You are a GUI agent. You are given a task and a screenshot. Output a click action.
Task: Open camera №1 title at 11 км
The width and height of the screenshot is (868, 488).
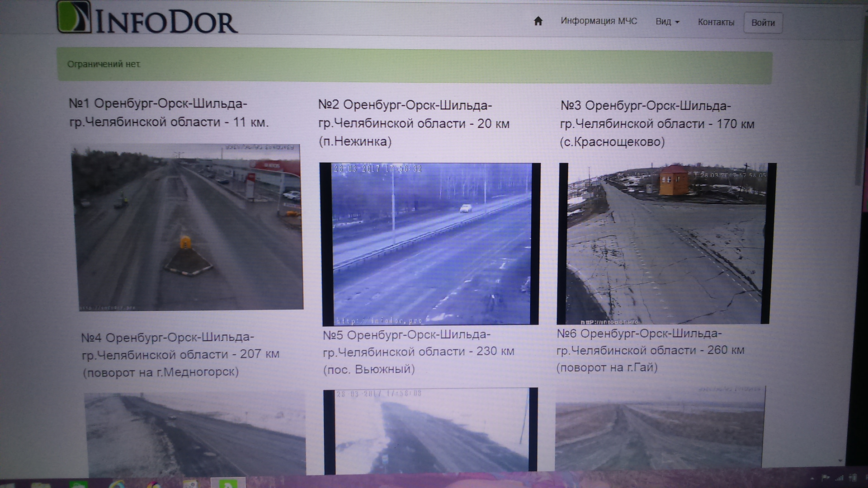(169, 113)
